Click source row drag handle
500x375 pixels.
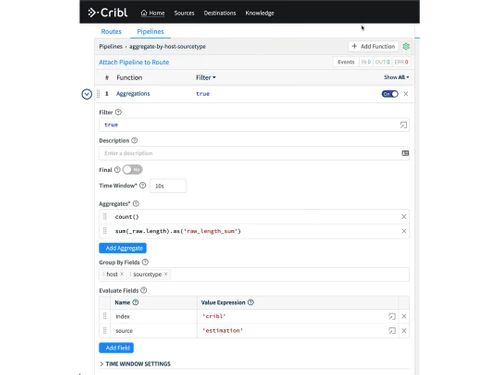coord(105,330)
